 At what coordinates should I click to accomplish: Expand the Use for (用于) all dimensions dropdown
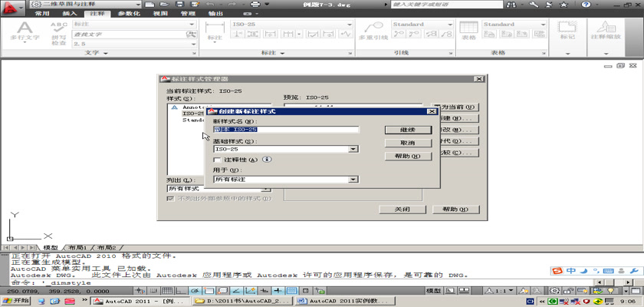(x=353, y=179)
